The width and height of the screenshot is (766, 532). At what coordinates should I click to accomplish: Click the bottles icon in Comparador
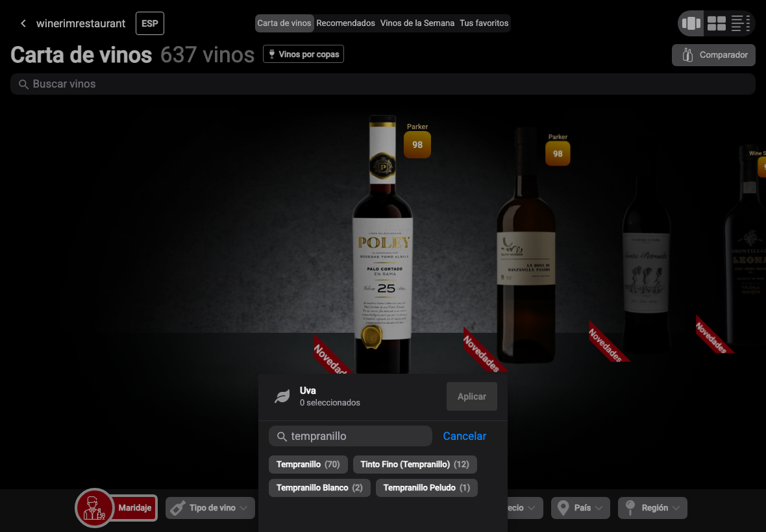coord(687,55)
